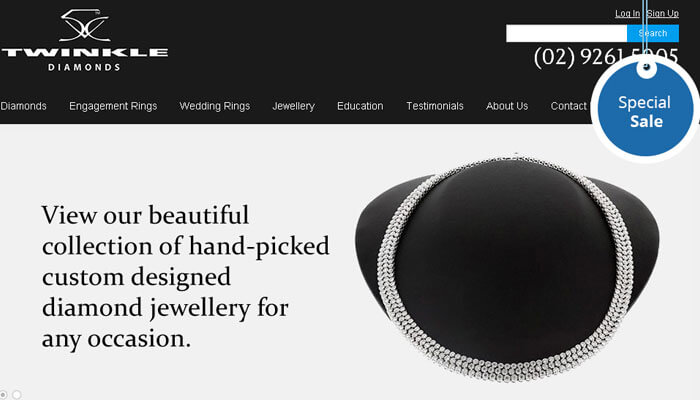Open the Engagement Rings menu
Screen dimensions: 700x400
(x=113, y=106)
